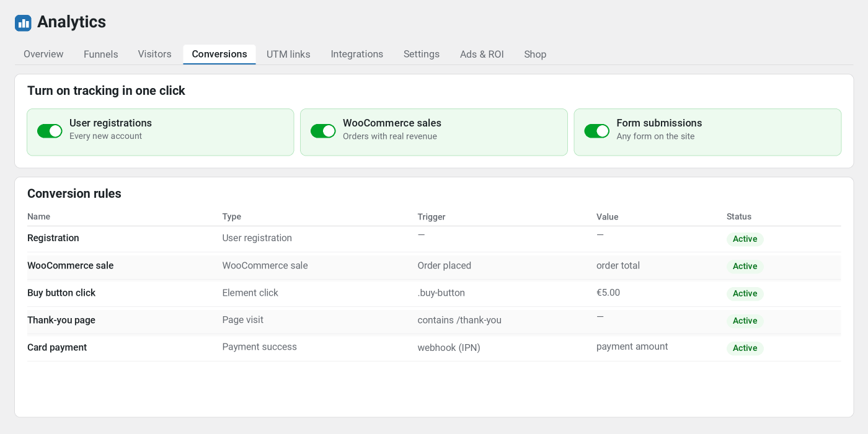Screen dimensions: 868x434
Task: Click the Analytics page title
Action: point(71,22)
